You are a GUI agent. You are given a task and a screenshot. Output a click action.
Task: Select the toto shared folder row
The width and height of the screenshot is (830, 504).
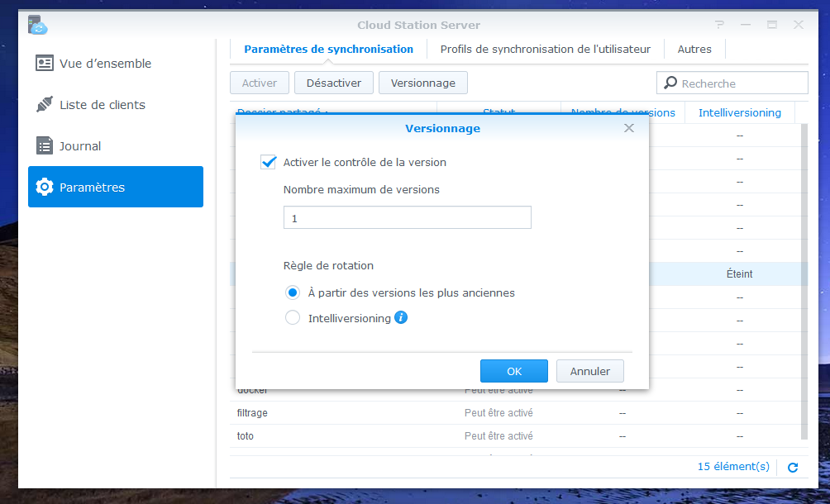[514, 436]
